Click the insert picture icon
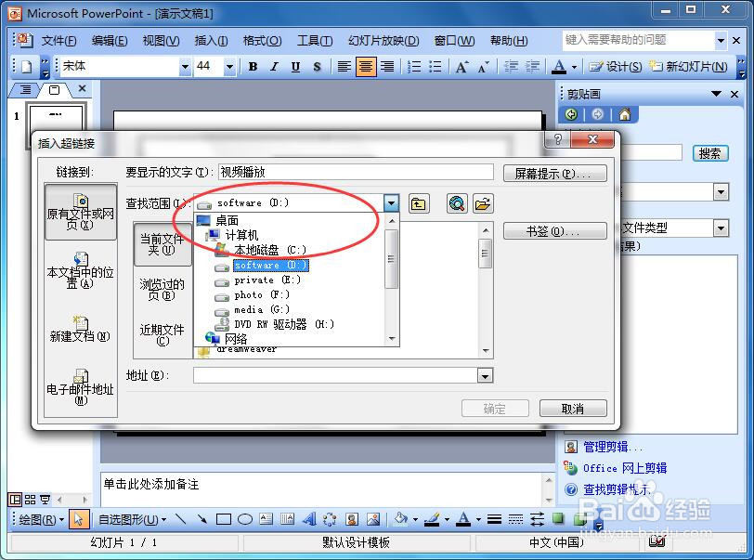This screenshot has height=560, width=754. [x=373, y=519]
